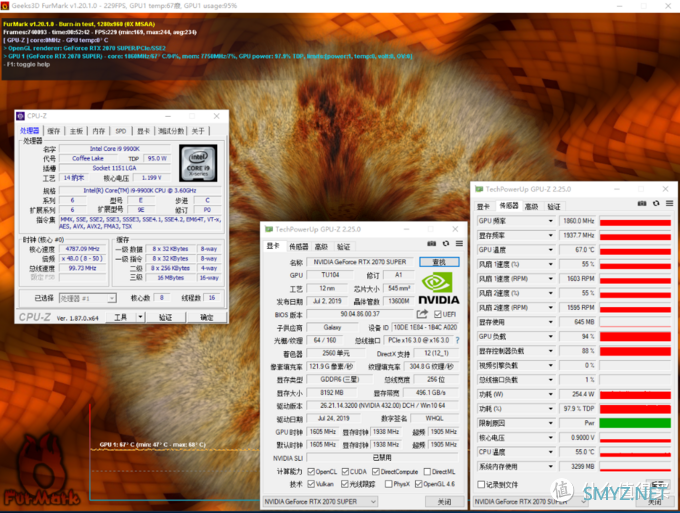Screen dimensions: 680x513
Task: Switch to 主板 tab in CPU-Z
Action: pyautogui.click(x=76, y=131)
